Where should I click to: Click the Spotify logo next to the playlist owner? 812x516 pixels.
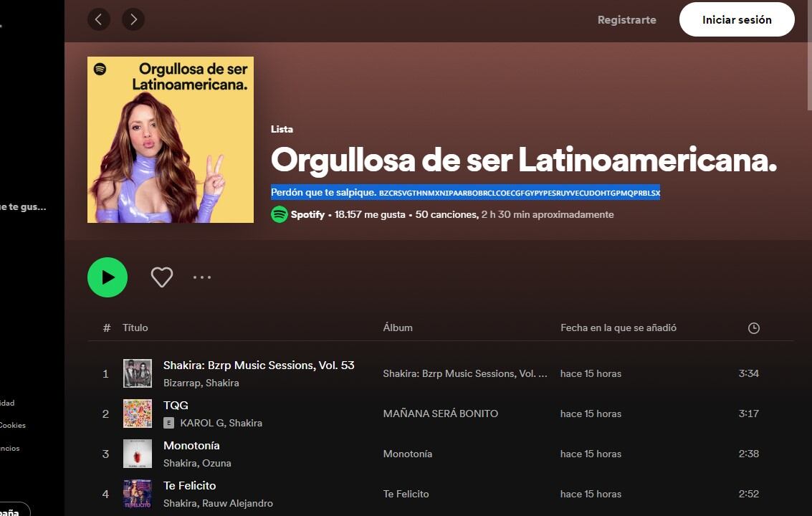(278, 214)
